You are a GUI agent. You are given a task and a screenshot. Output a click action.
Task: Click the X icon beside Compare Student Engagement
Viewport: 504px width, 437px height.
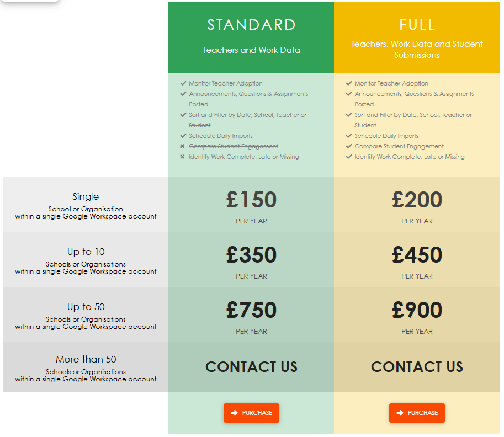tap(183, 146)
